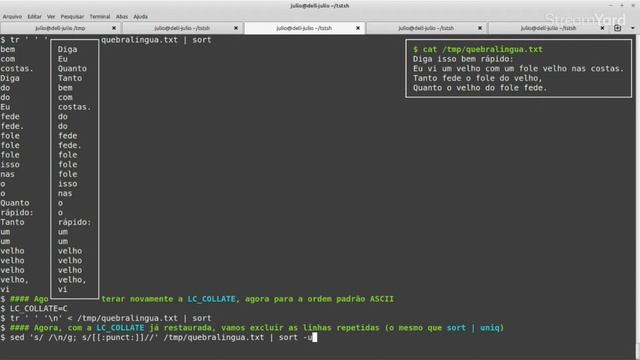Click the line 'Tanto fede o fole do velho,'
640x360 pixels.
point(477,78)
